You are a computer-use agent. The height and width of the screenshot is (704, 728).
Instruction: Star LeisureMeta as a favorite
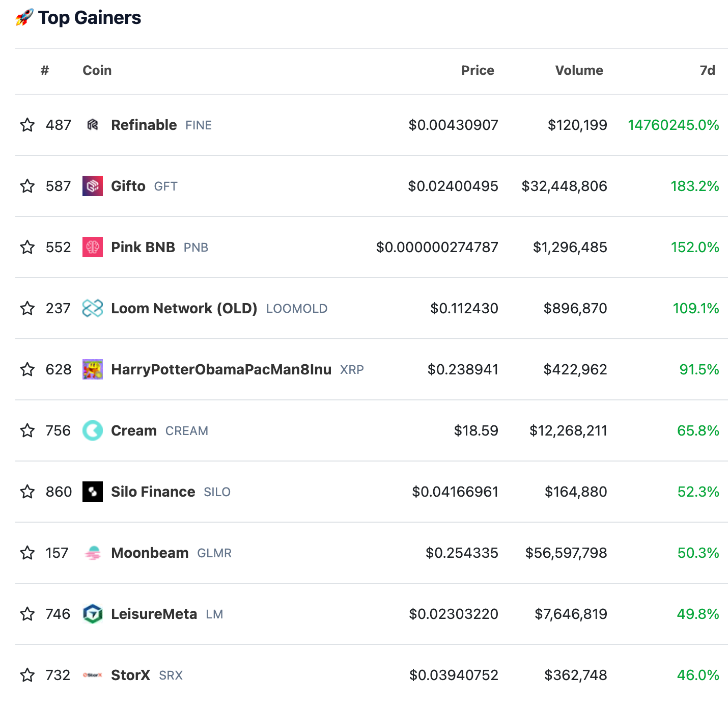pyautogui.click(x=27, y=614)
